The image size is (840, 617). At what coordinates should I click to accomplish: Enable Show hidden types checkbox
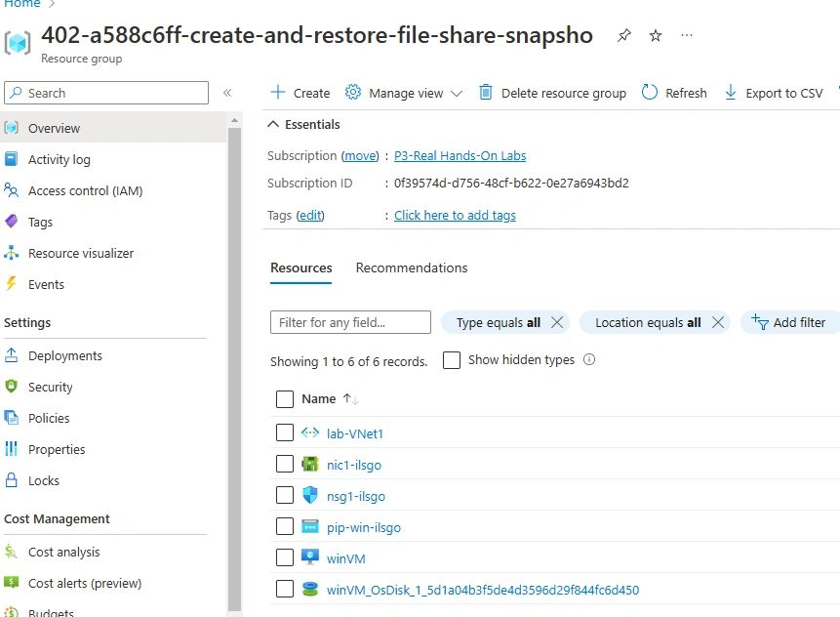[452, 360]
